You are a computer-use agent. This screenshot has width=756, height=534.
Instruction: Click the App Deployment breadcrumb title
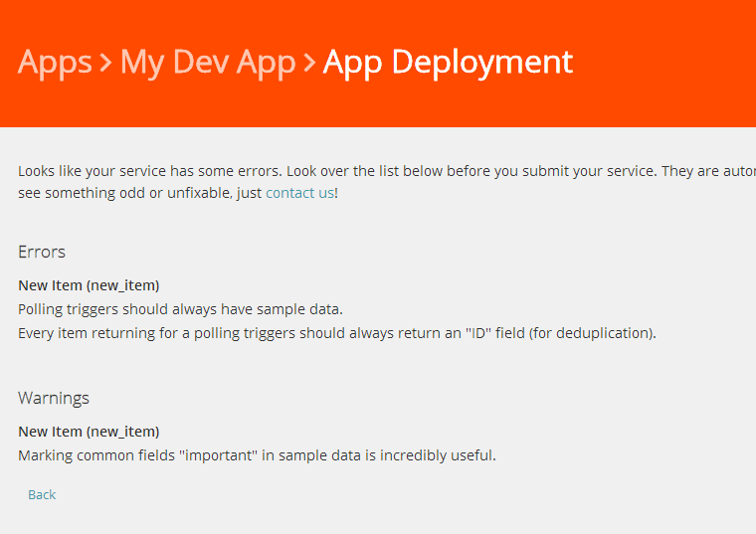tap(448, 63)
